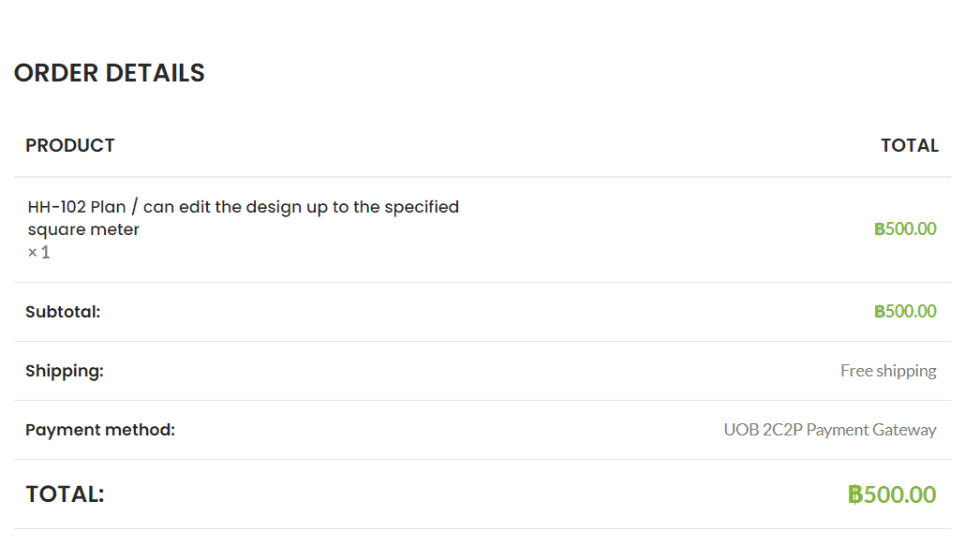Click the word "Gateway" in payment method value
The image size is (965, 560).
click(x=904, y=430)
